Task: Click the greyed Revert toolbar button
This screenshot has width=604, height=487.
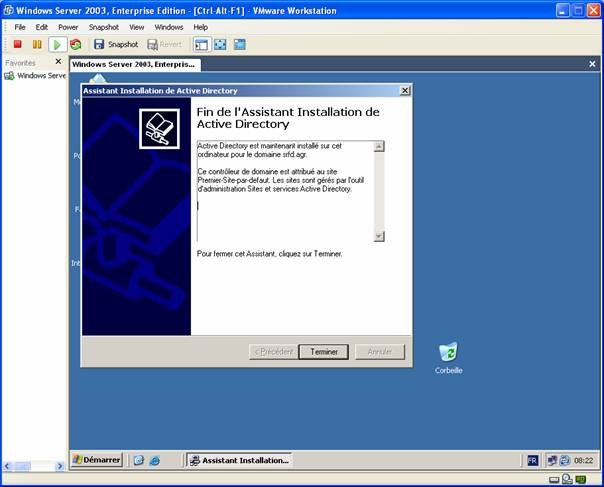Action: [x=164, y=44]
